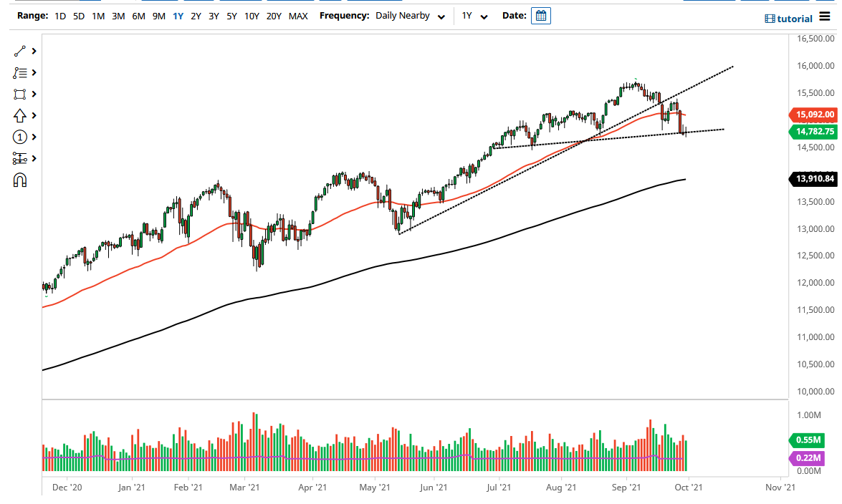The width and height of the screenshot is (842, 504).
Task: Select the up arrow marker tool
Action: (19, 116)
